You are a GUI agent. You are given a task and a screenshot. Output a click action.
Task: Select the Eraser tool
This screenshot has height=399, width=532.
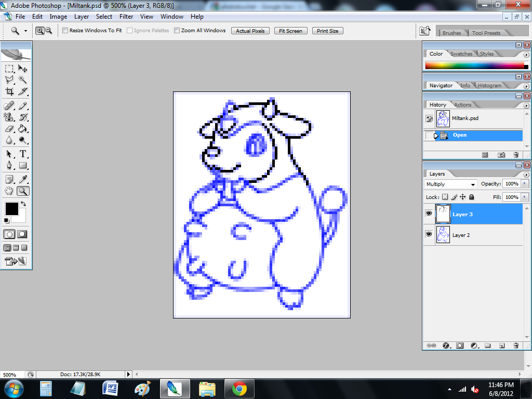coord(9,129)
